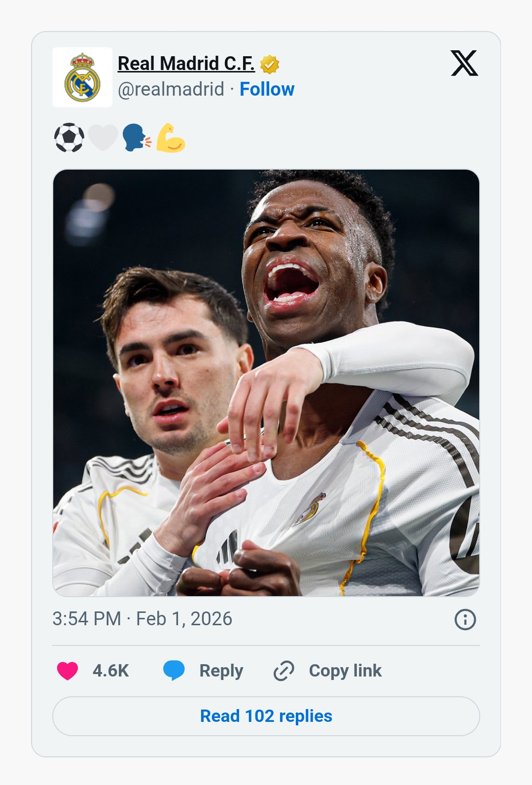Click the flexed biceps emoji
The image size is (532, 785).
(171, 138)
